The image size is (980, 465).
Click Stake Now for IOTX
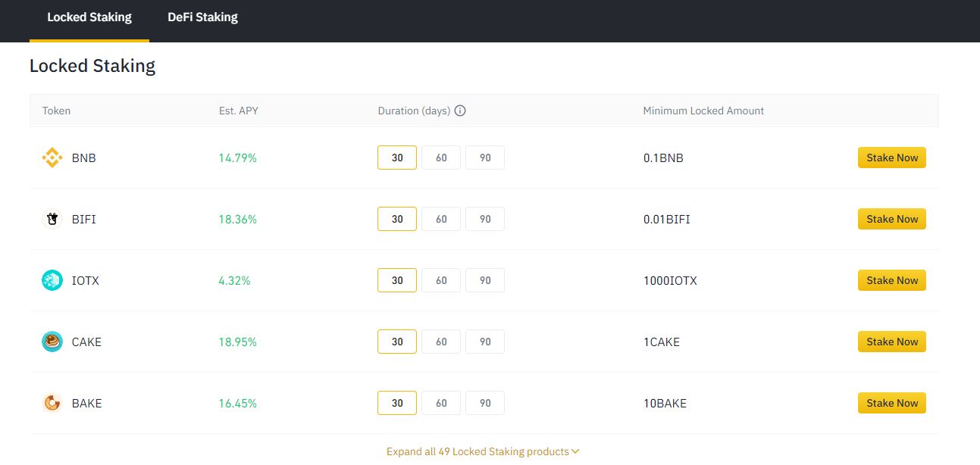[892, 280]
